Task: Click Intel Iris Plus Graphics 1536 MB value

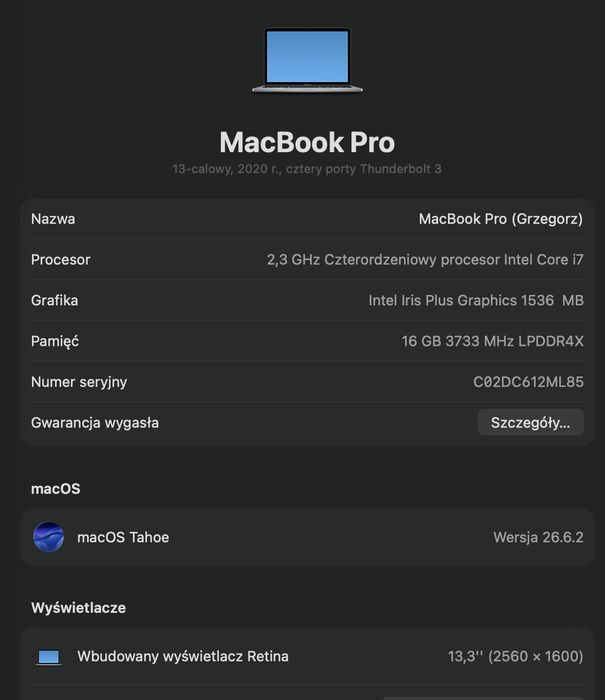Action: pyautogui.click(x=476, y=300)
